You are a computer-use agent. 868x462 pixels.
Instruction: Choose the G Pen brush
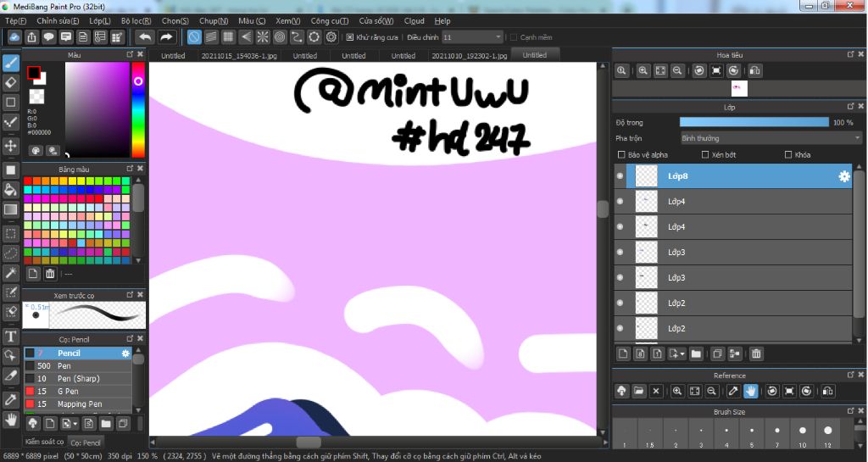point(77,391)
